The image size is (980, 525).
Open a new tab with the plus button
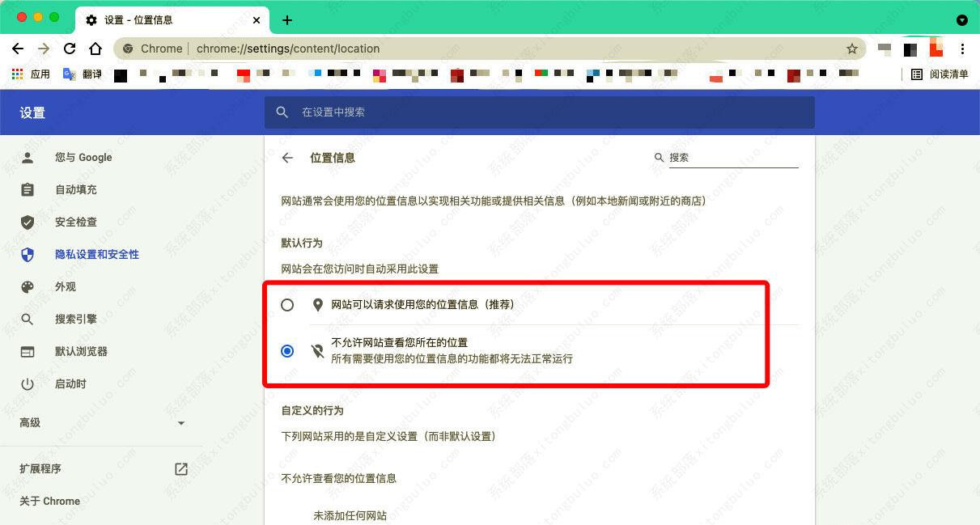click(287, 19)
